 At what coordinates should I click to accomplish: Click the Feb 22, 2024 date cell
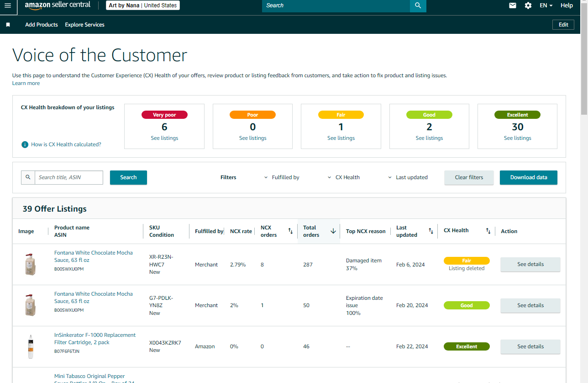click(412, 346)
